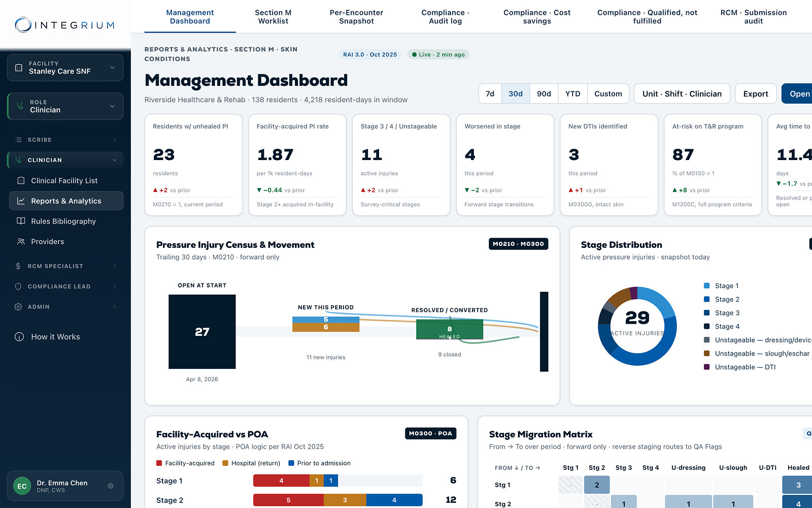Click the RAI 3.0 · Oct 2025 badge
812x508 pixels.
[370, 54]
